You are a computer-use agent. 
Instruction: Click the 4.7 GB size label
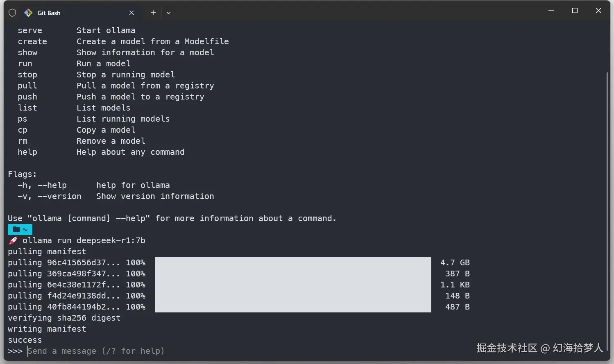(455, 262)
